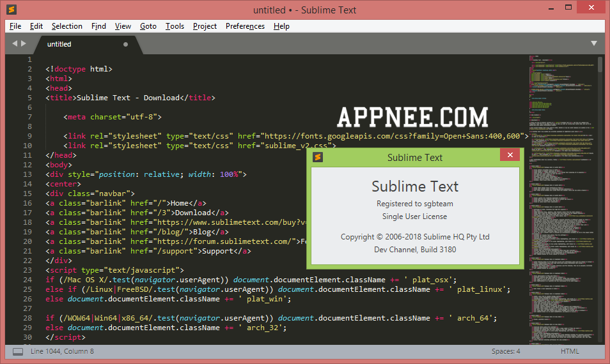Click 'Single User License' text
The image size is (610, 364).
tap(415, 216)
